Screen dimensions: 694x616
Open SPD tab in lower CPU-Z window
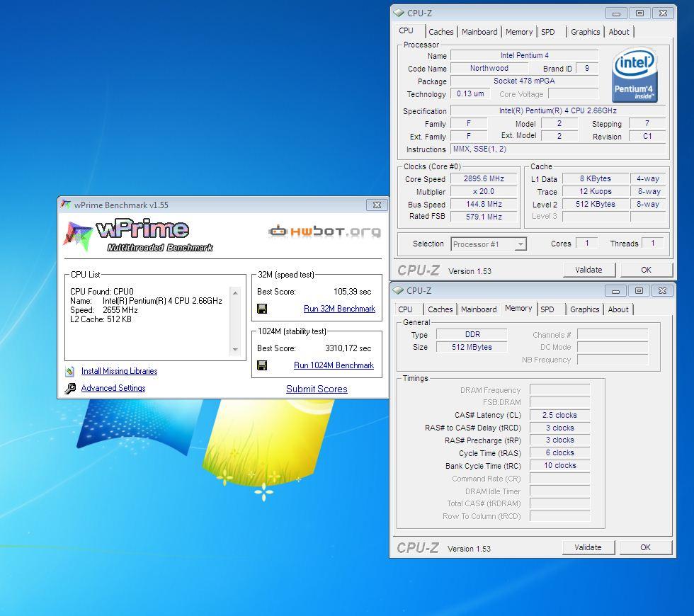tap(547, 309)
